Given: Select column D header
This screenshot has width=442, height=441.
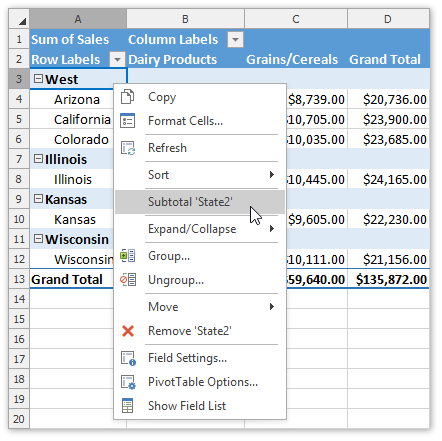Looking at the screenshot, I should pyautogui.click(x=388, y=19).
